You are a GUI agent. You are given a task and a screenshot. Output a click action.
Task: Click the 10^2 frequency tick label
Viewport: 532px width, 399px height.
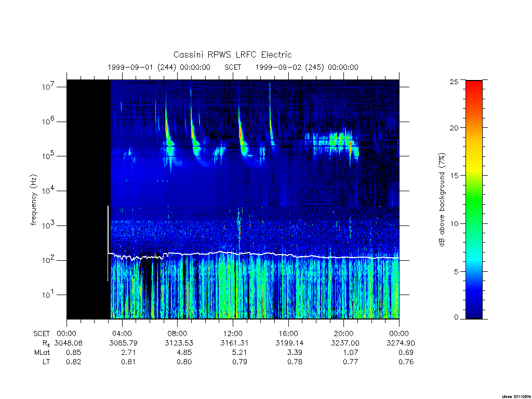click(48, 260)
